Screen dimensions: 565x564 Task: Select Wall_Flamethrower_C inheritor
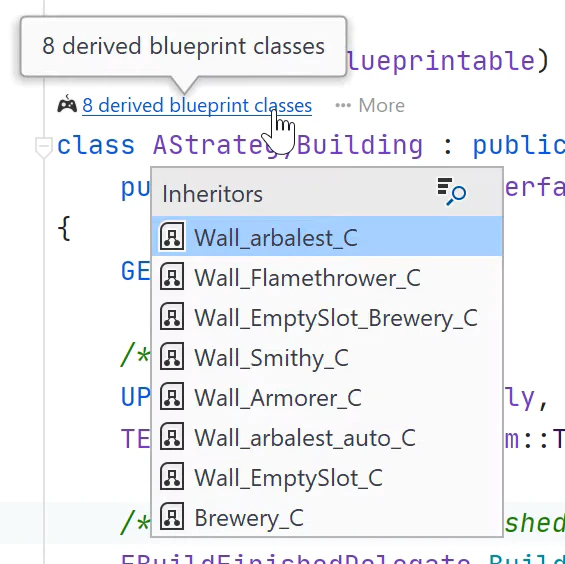[x=327, y=277]
